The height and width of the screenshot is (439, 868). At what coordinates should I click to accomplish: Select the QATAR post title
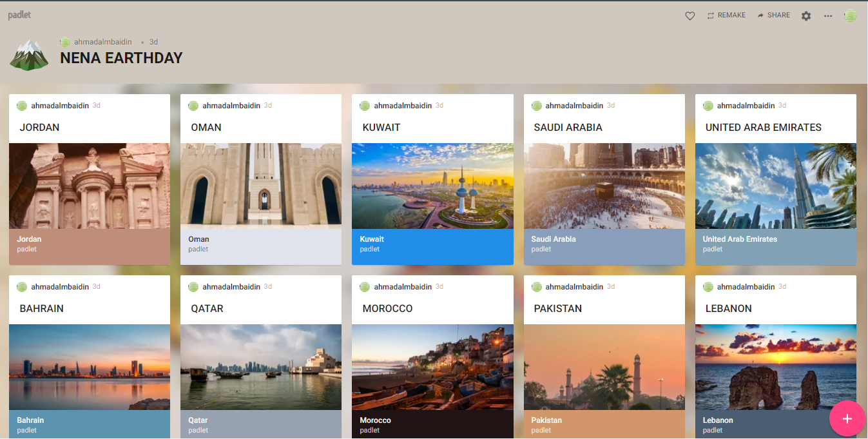[207, 309]
